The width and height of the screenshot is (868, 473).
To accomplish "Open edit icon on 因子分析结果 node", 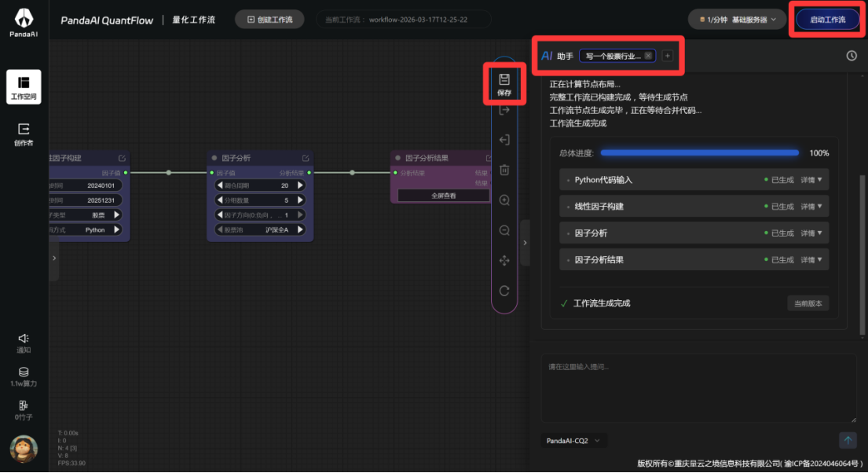I will pos(489,158).
